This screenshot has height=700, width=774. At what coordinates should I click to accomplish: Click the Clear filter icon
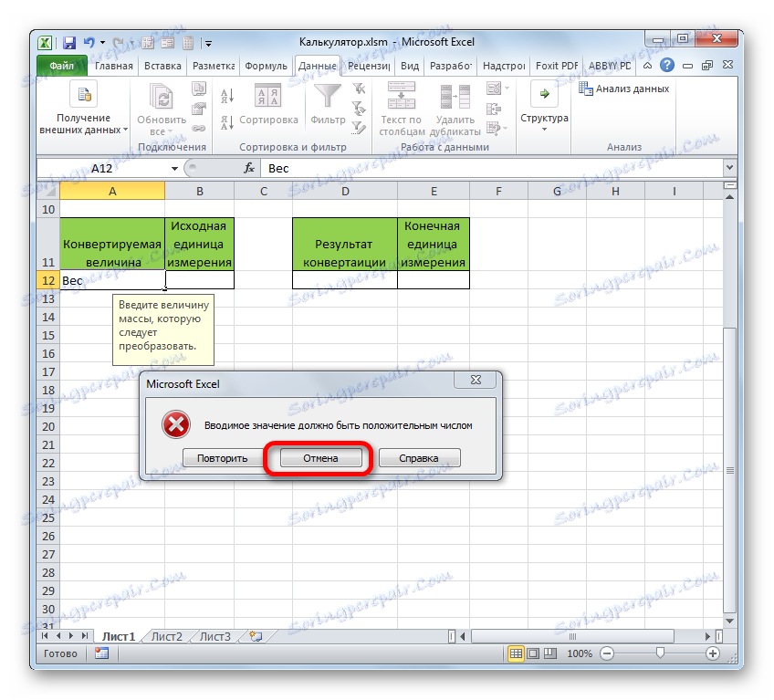[x=359, y=89]
